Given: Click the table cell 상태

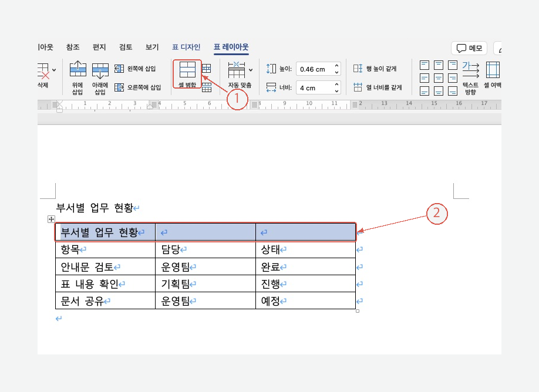Looking at the screenshot, I should (305, 249).
